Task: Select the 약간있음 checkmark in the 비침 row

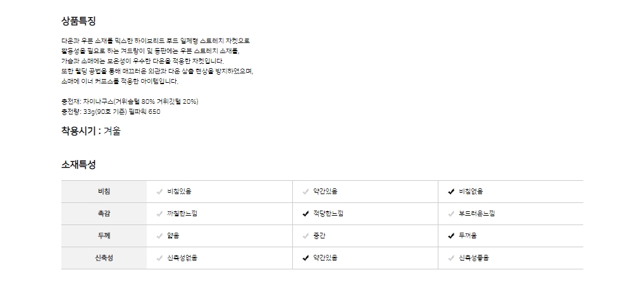Action: tap(306, 192)
